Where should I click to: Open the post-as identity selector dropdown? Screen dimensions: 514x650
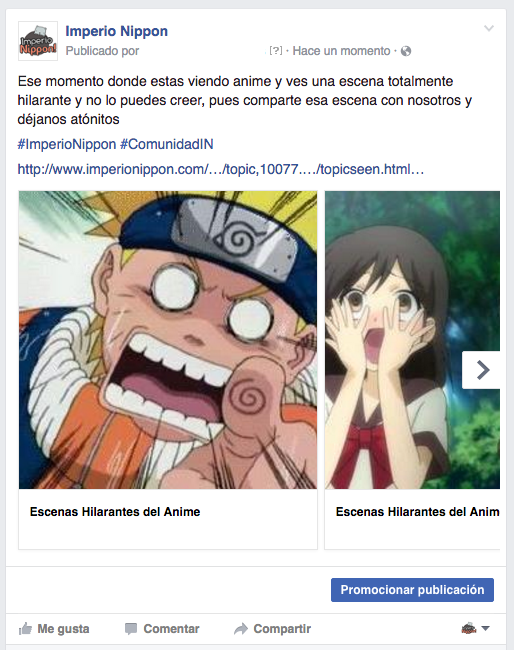pos(476,628)
